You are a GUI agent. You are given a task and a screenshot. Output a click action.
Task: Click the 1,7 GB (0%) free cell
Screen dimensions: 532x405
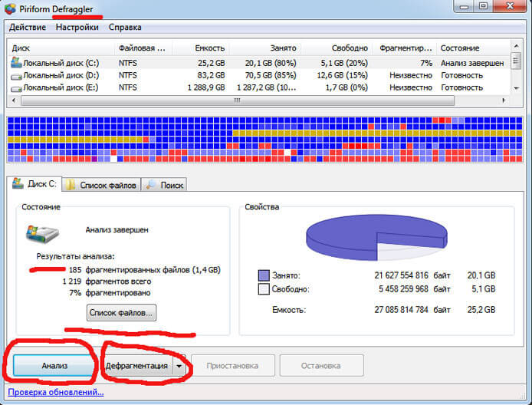(x=346, y=87)
